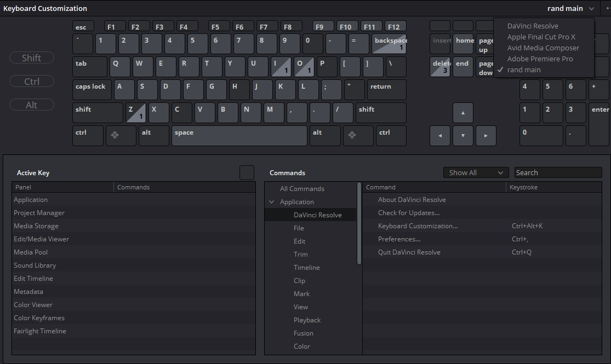Toggle the Alt modifier button
The width and height of the screenshot is (611, 364).
pos(32,105)
